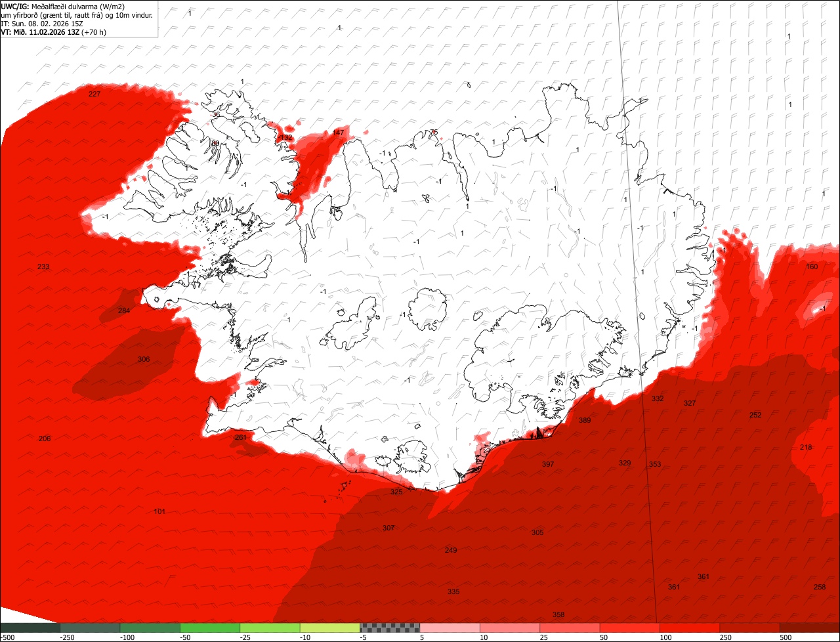Click the map value 327
The width and height of the screenshot is (840, 642).
[690, 403]
